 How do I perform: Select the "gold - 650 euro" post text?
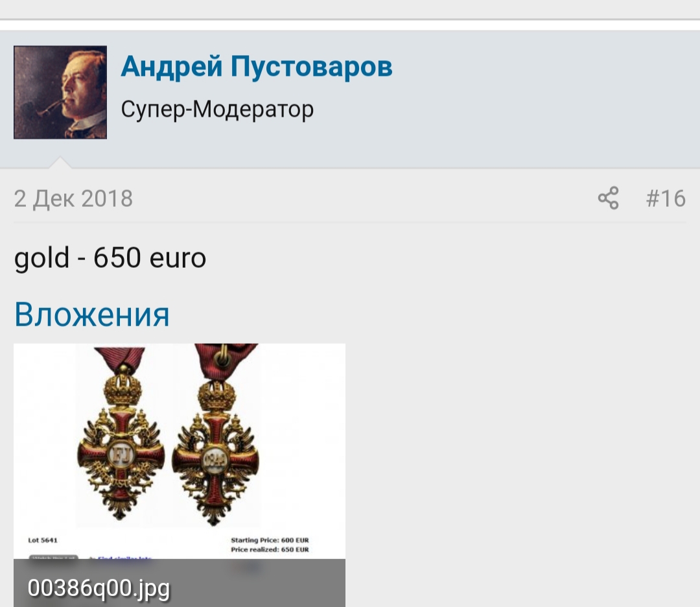coord(110,257)
